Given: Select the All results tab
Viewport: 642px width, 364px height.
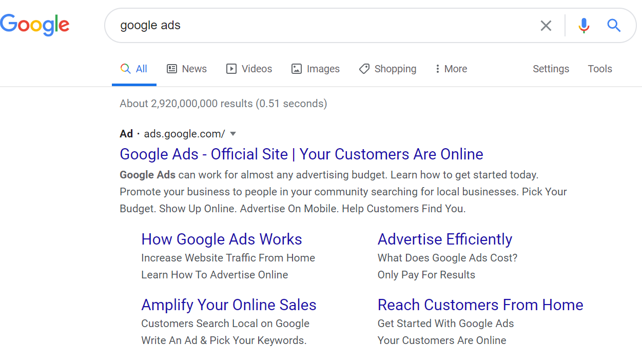Looking at the screenshot, I should (134, 69).
